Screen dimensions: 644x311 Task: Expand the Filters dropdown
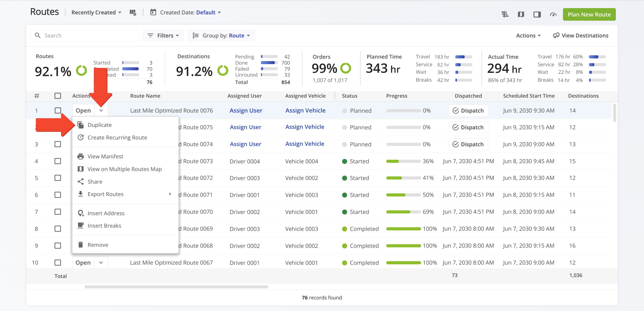(x=164, y=35)
